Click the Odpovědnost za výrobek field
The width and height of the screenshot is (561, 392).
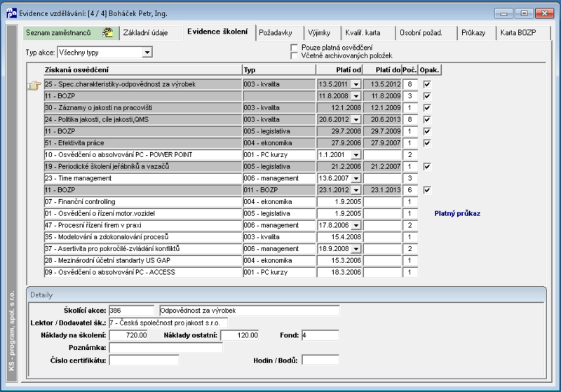click(249, 311)
